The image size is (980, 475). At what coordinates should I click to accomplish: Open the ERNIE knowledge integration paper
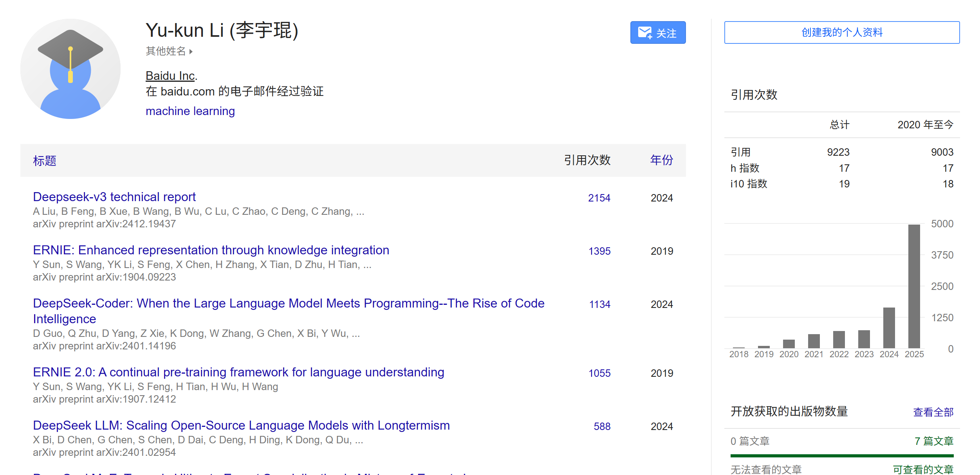211,250
